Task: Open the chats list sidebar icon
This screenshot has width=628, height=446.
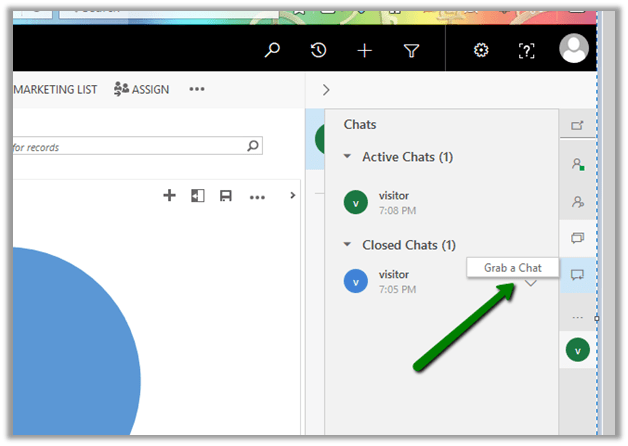Action: click(577, 238)
